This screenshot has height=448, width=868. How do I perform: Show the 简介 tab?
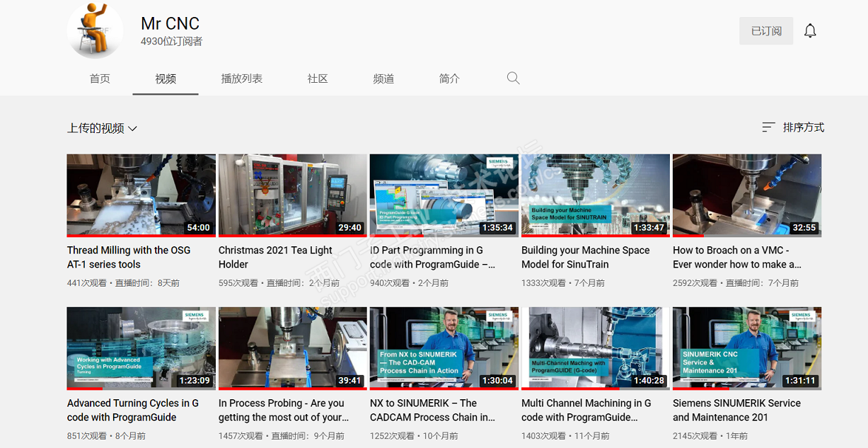coord(449,79)
